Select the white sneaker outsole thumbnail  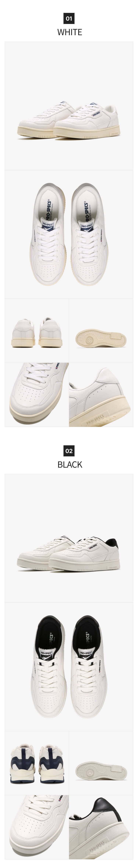101,331
